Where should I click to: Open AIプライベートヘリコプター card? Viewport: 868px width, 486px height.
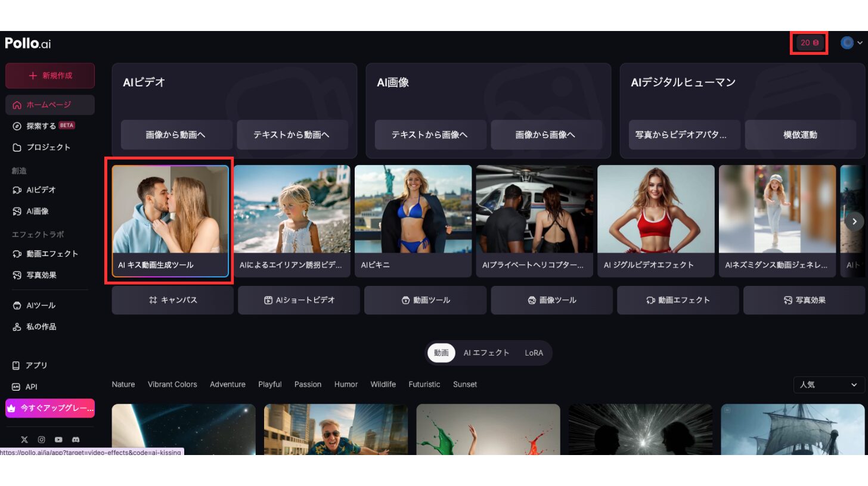point(534,221)
